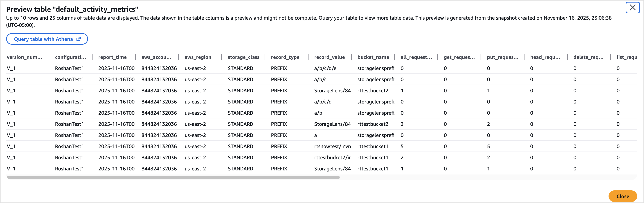Image resolution: width=644 pixels, height=203 pixels.
Task: Click Query table with Athena button
Action: point(44,39)
